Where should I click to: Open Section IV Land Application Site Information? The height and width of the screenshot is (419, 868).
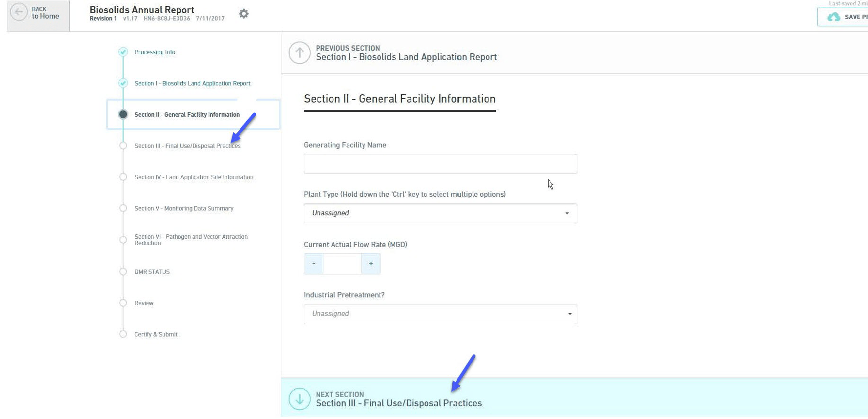193,177
